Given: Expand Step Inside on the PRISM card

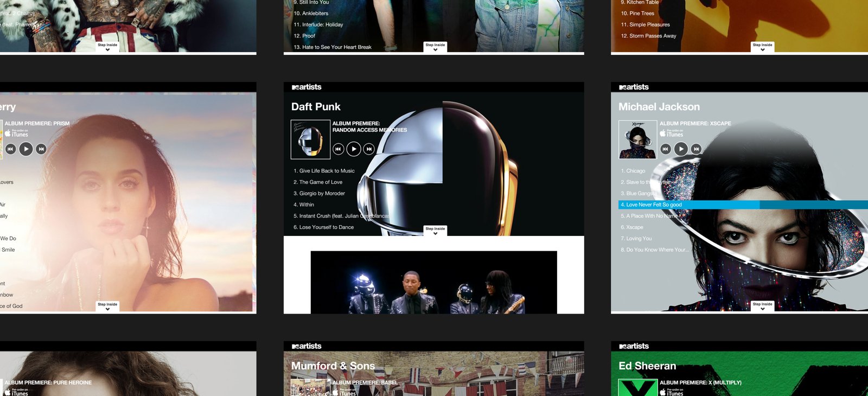Looking at the screenshot, I should tap(107, 306).
